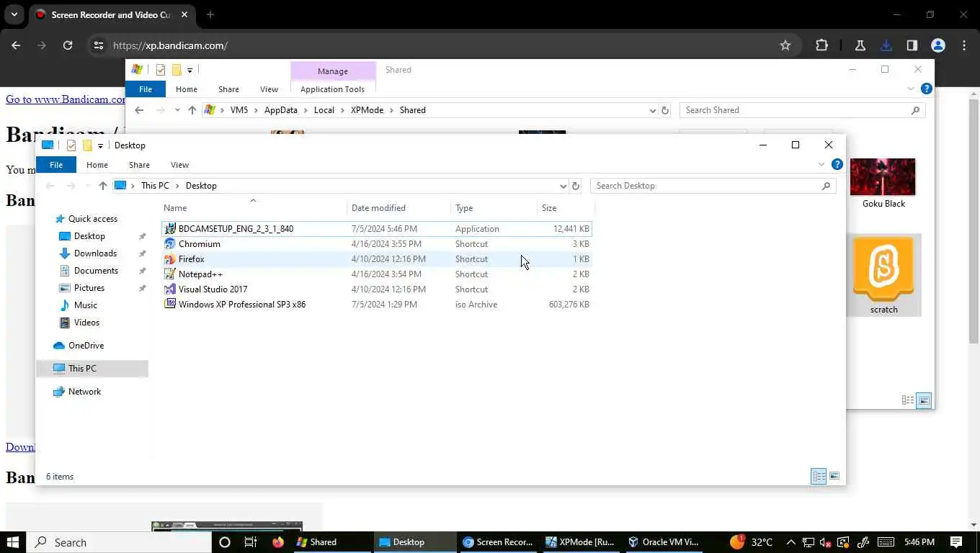Switch Desktop window to large icons view
Viewport: 980px width, 553px height.
834,476
